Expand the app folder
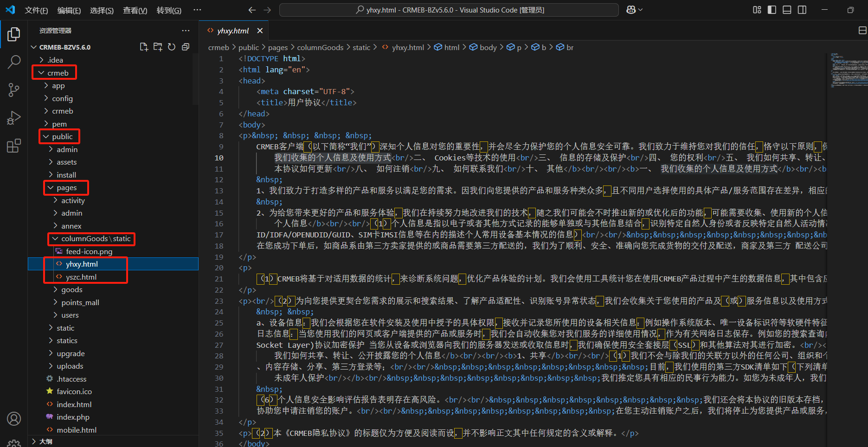This screenshot has height=447, width=868. (x=113, y=85)
